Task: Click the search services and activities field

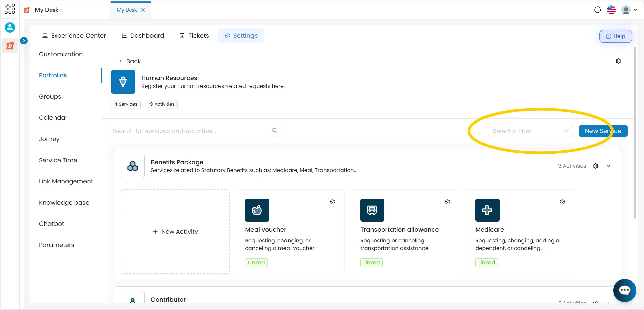Action: (189, 131)
